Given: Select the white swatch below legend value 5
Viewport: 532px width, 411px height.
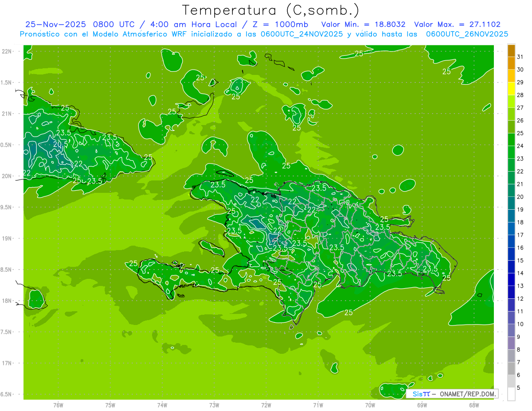Looking at the screenshot, I should 511,394.
